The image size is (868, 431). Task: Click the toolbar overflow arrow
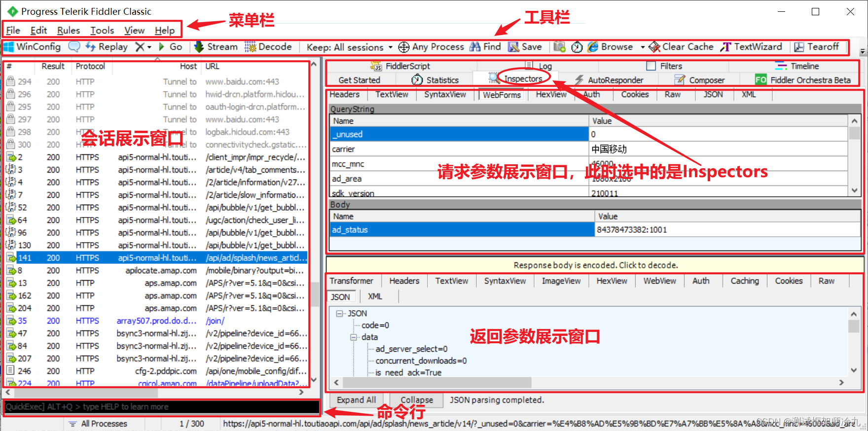click(x=863, y=51)
